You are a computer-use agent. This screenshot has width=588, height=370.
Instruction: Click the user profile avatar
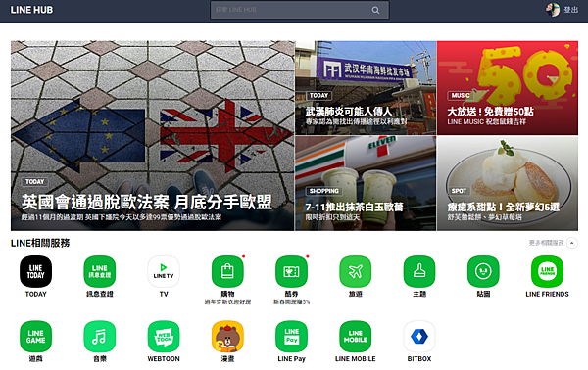point(553,10)
